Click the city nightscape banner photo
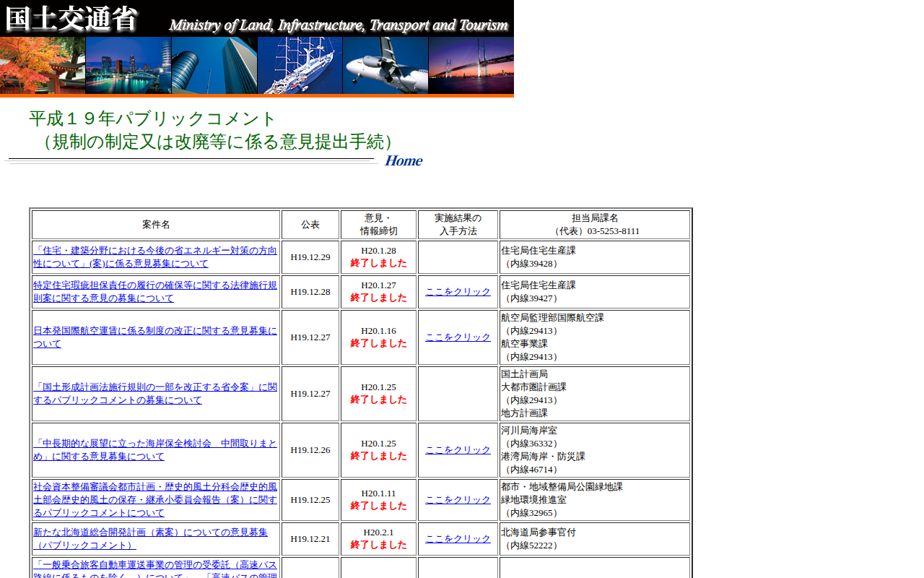Screen dimensions: 924x578 (x=128, y=67)
